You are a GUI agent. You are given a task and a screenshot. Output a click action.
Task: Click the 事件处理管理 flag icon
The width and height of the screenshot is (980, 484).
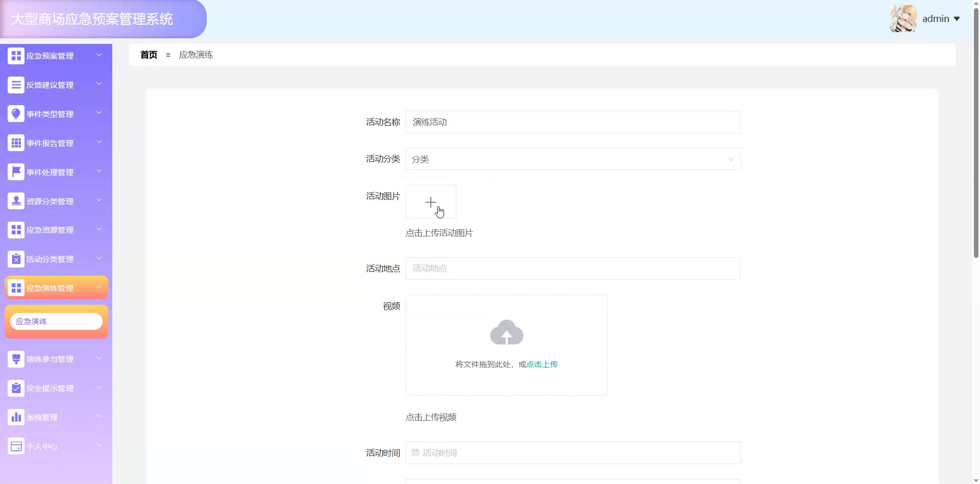16,172
